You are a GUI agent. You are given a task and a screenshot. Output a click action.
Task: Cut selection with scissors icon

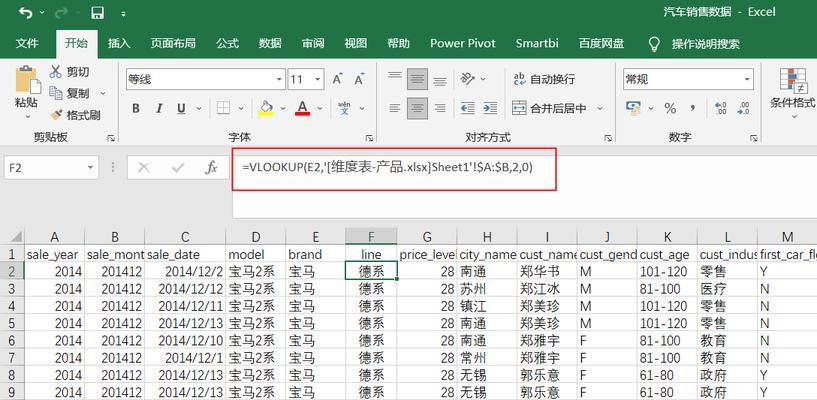click(55, 72)
